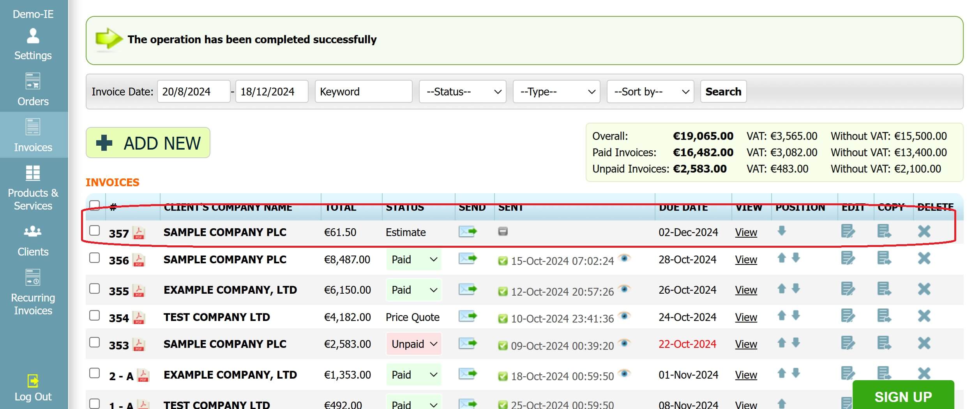Image resolution: width=980 pixels, height=409 pixels.
Task: Change Paid status dropdown of invoice 2 - A
Action: tap(414, 375)
